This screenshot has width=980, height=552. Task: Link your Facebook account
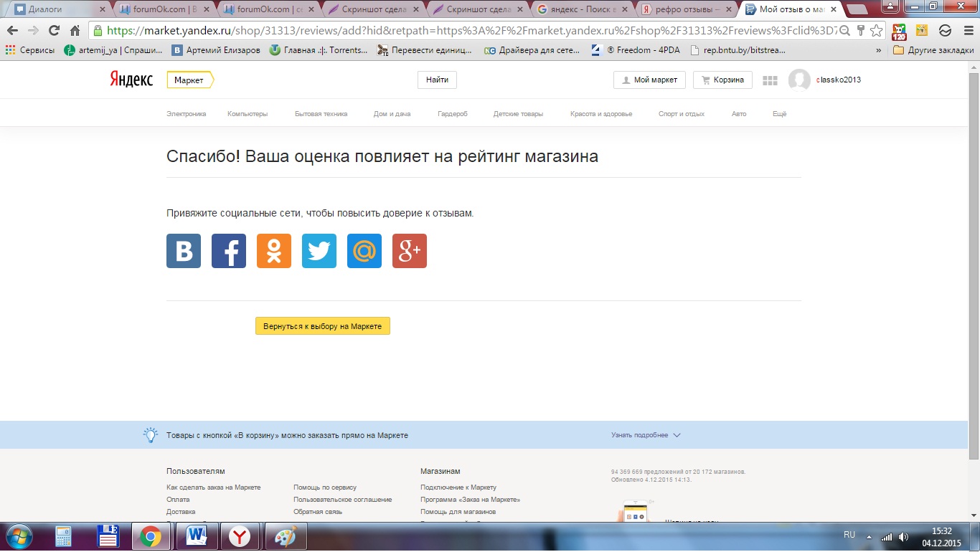point(229,251)
